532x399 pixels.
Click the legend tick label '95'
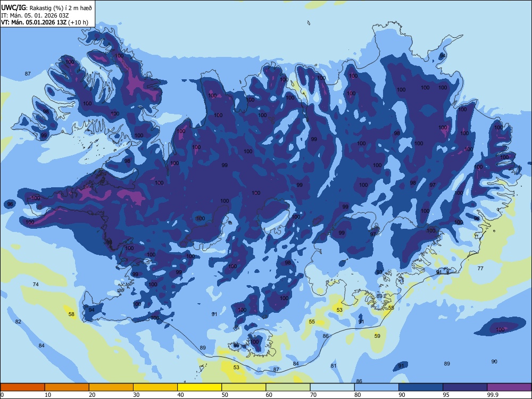[x=446, y=395]
